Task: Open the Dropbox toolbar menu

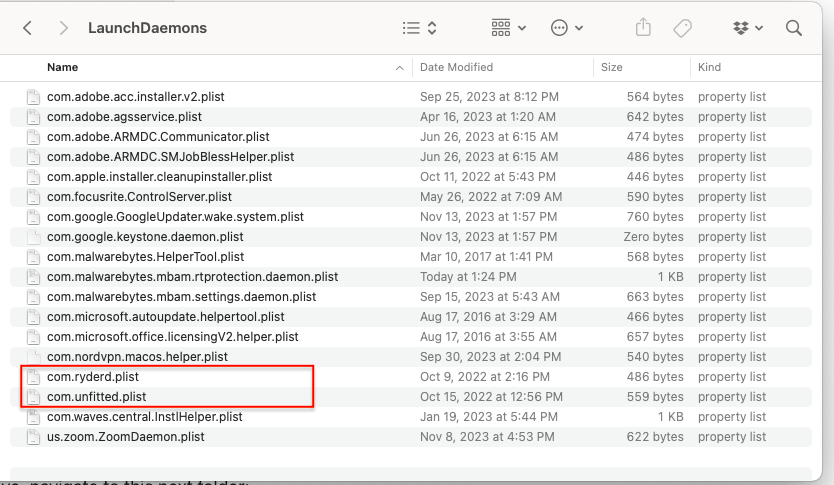Action: [x=748, y=28]
